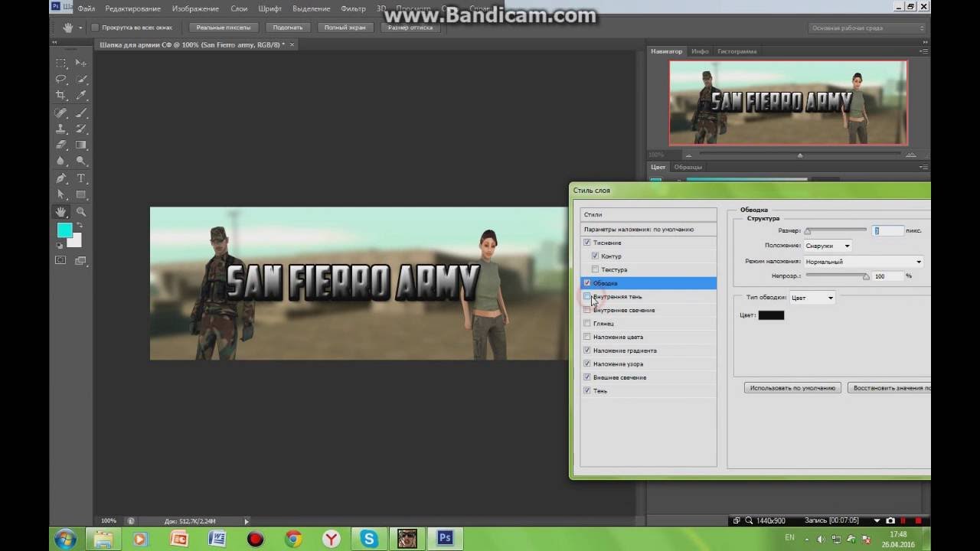Select the Eyedropper tool
The height and width of the screenshot is (551, 980).
pos(81,96)
